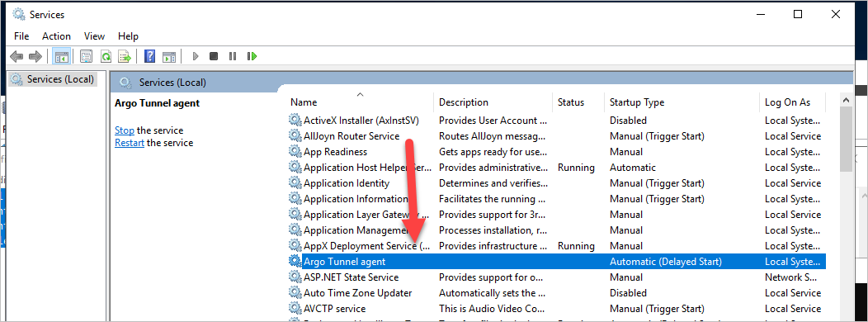Click Automatic (Delayed Start) startup type cell
The width and height of the screenshot is (868, 322).
click(x=666, y=262)
